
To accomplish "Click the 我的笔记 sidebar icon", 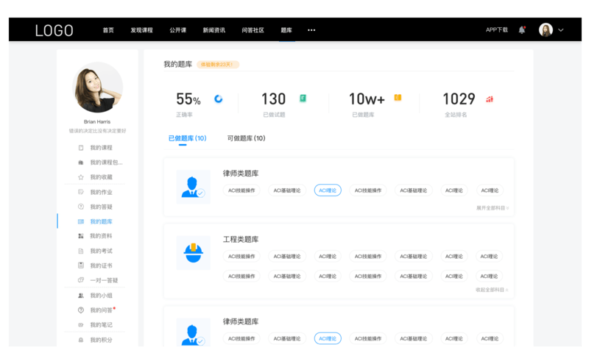I will (81, 325).
